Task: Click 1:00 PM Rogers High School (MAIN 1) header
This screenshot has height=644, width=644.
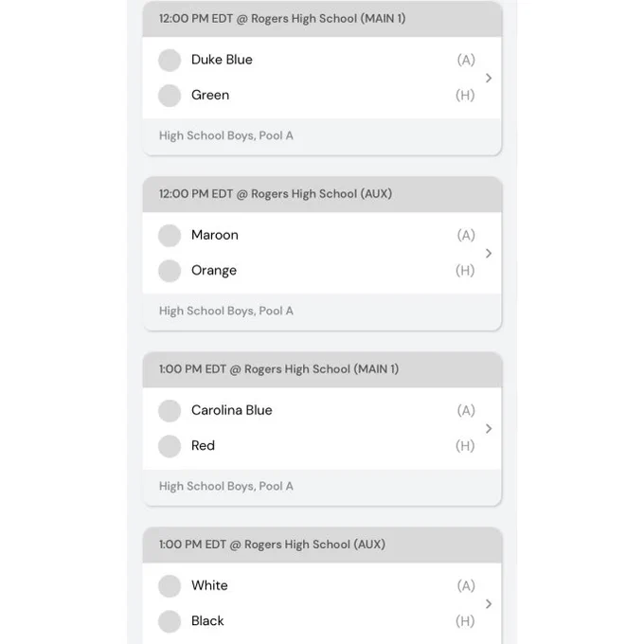Action: click(x=322, y=369)
